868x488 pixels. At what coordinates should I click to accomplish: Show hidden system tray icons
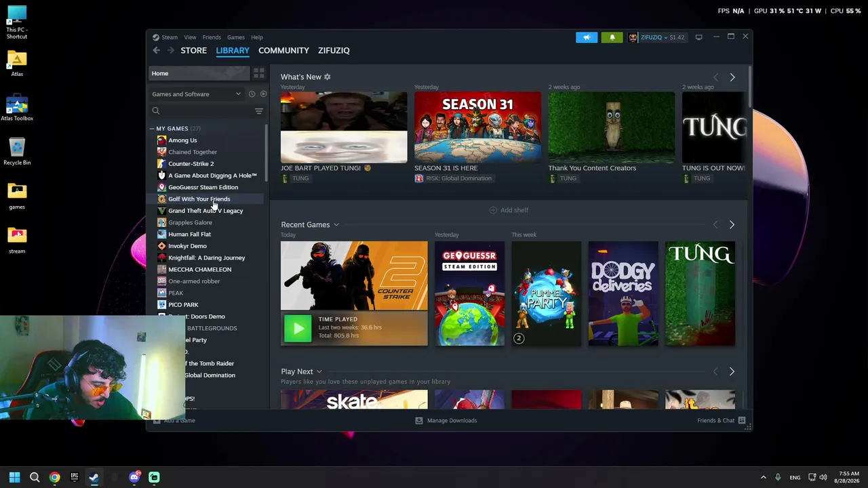(x=763, y=477)
